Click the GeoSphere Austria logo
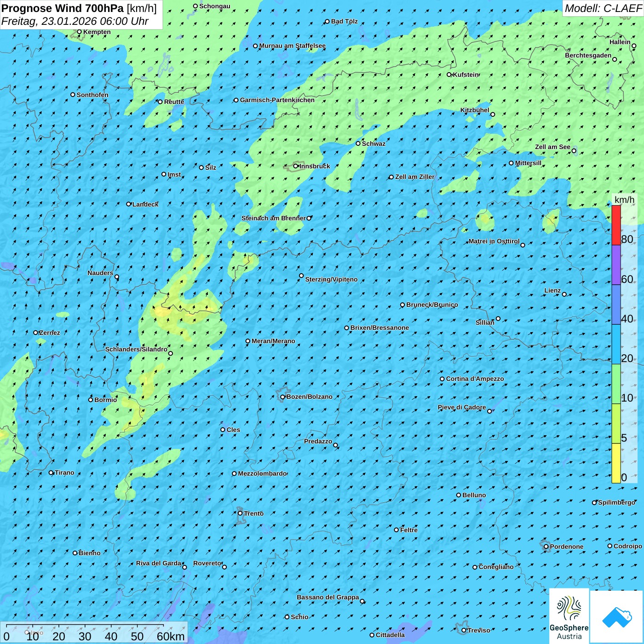 pyautogui.click(x=569, y=616)
